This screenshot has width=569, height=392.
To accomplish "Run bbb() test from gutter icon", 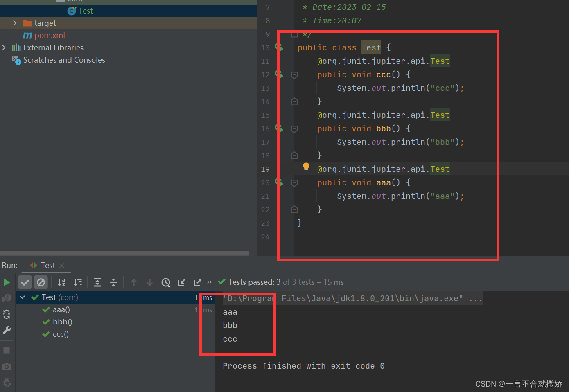I will point(279,128).
